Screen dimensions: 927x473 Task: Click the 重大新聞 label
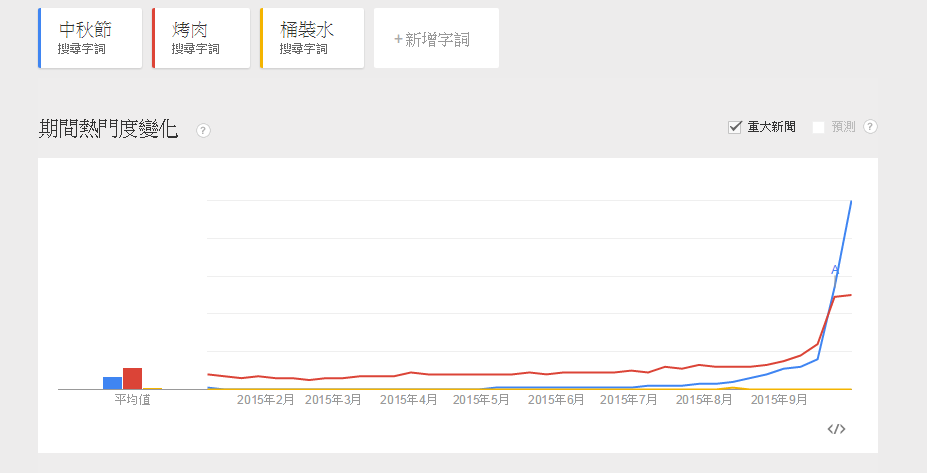tap(771, 127)
